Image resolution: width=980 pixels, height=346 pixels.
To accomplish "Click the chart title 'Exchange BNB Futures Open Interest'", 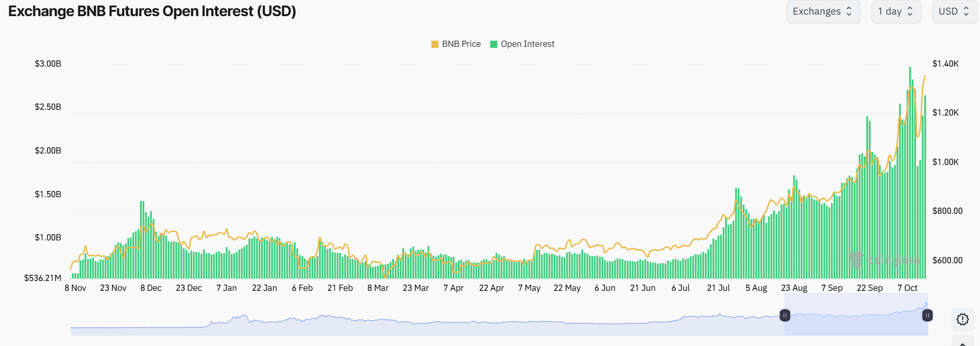I will pyautogui.click(x=152, y=11).
